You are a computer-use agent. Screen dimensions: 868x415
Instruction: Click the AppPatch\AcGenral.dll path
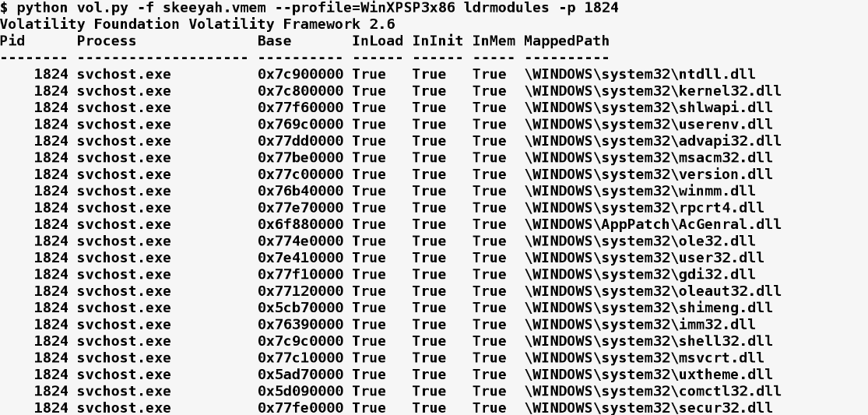(652, 224)
